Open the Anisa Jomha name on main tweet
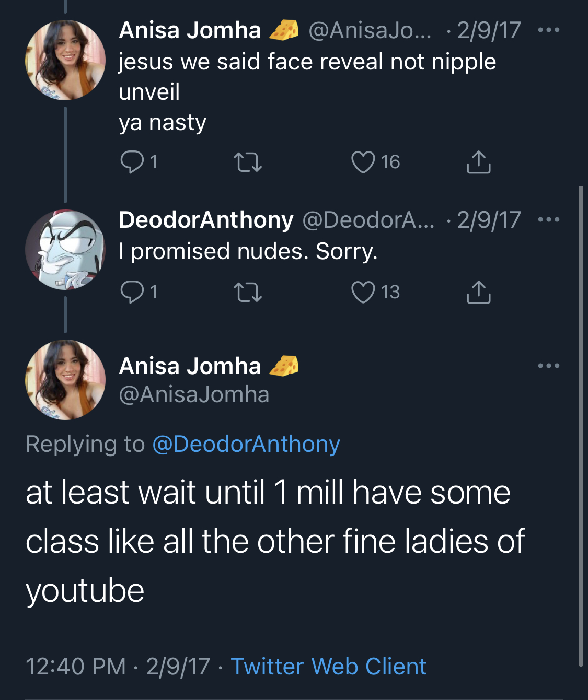The image size is (588, 700). coord(190,366)
